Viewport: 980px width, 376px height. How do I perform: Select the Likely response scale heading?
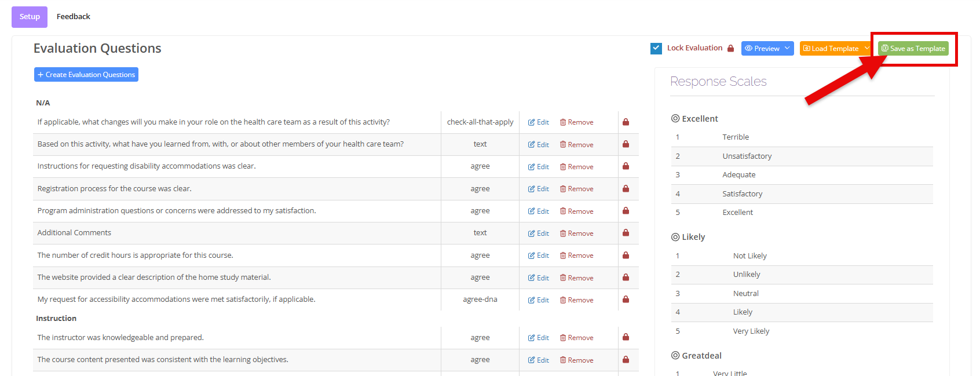point(688,237)
